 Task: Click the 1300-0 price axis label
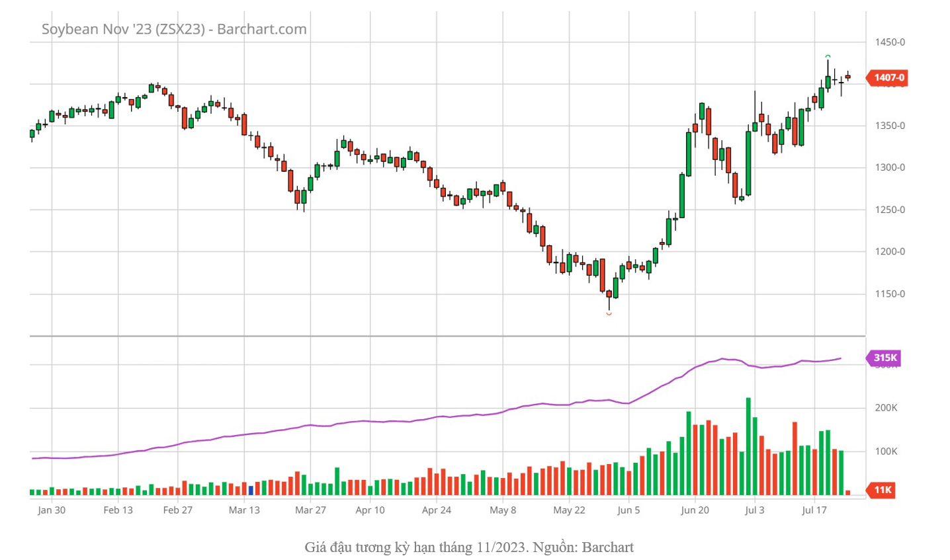[890, 167]
